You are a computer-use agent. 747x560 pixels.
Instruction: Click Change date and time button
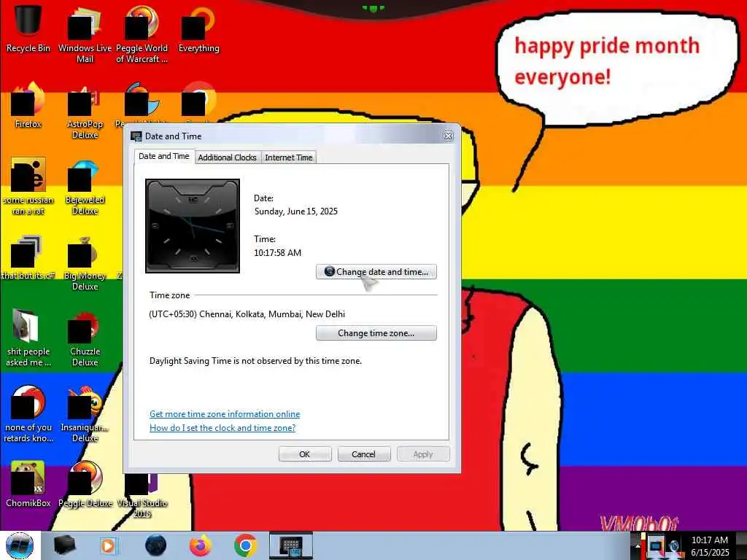(376, 272)
